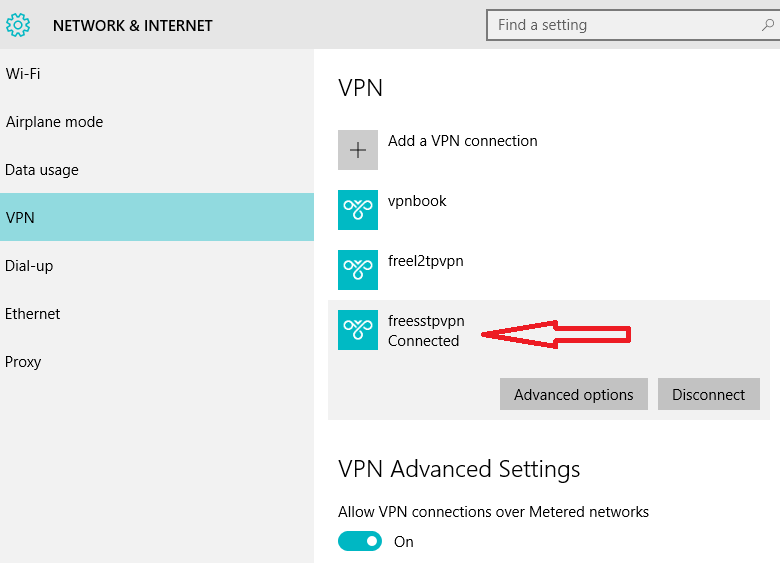
Task: Open the Ethernet settings section
Action: [33, 314]
